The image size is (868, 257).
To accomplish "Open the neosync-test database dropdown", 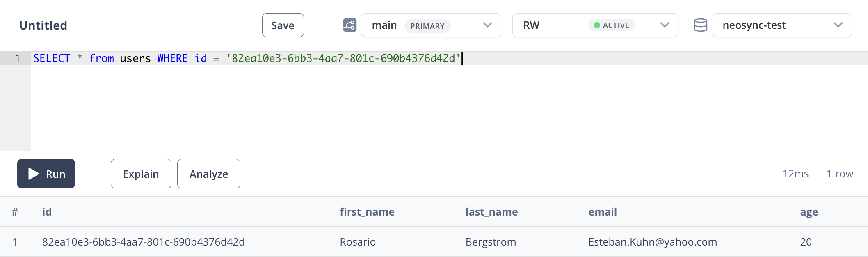I will coord(781,25).
